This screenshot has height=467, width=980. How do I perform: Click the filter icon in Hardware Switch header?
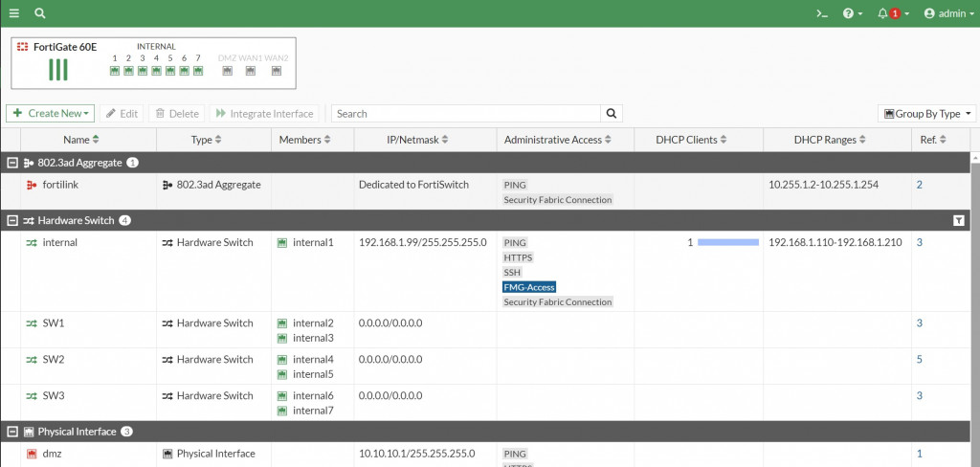[x=959, y=220]
